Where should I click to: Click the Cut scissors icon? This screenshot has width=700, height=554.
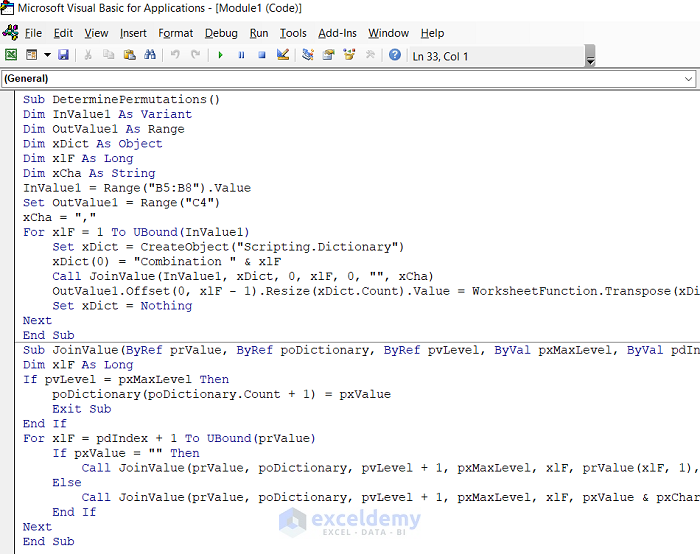pos(88,55)
